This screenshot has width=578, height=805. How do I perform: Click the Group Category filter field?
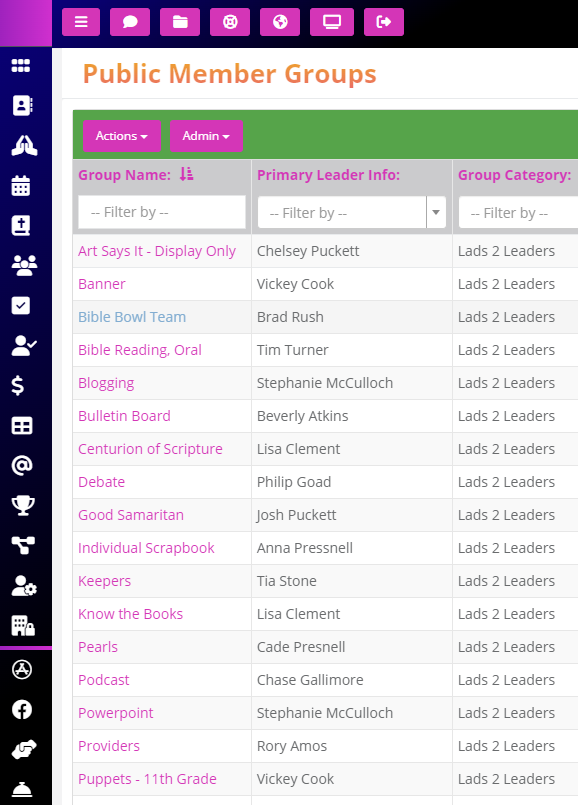pos(518,212)
